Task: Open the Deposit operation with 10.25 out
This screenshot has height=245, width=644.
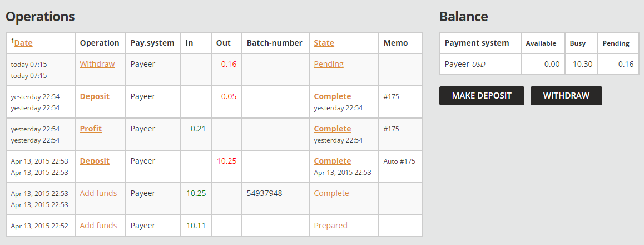Action: pyautogui.click(x=95, y=161)
